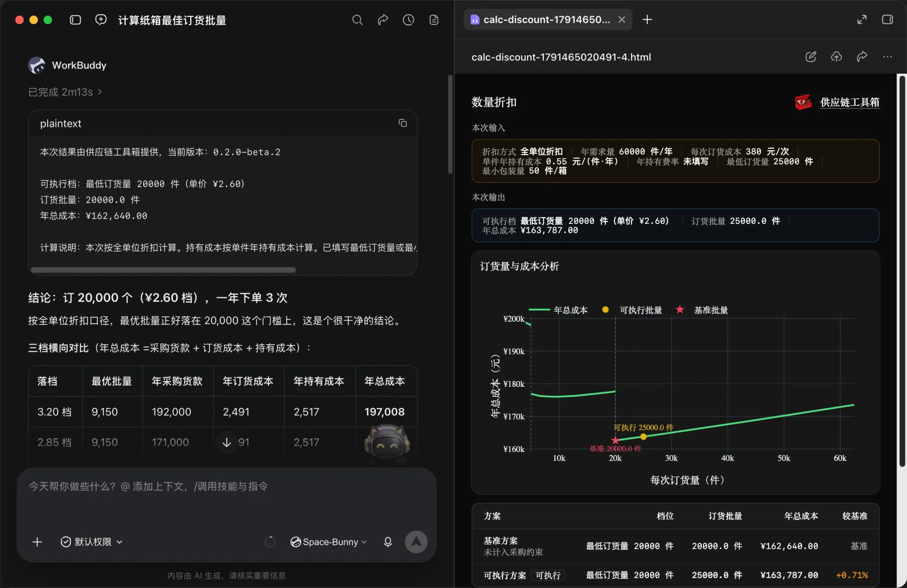Share the conversation from chat header

pos(383,20)
